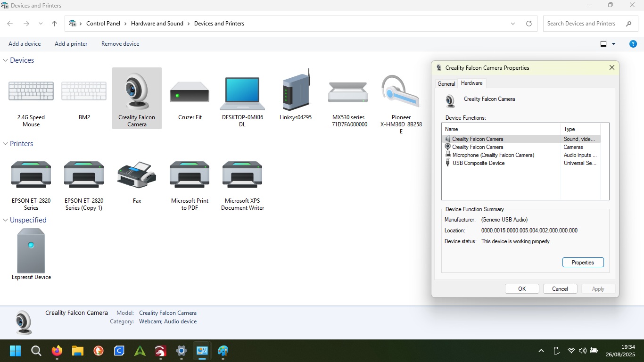The height and width of the screenshot is (362, 644).
Task: Go back with the Back arrow
Action: (x=10, y=24)
